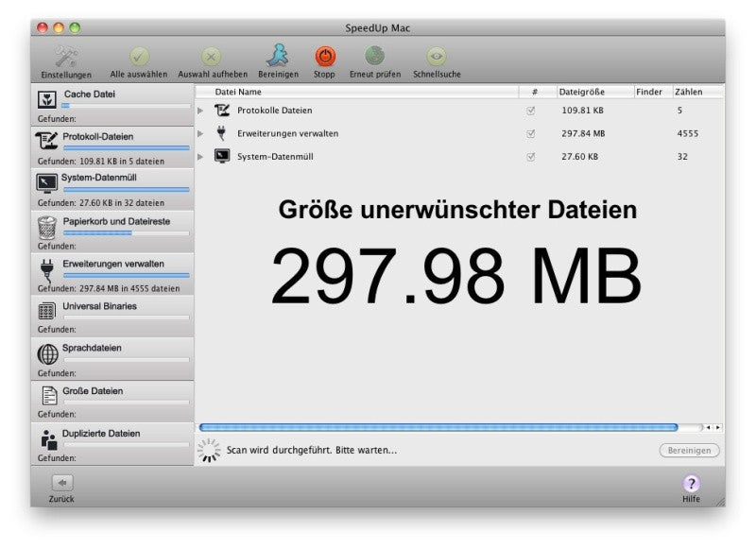The width and height of the screenshot is (756, 549).
Task: Click the Protokolle Dateien row icon in list
Action: tap(222, 111)
